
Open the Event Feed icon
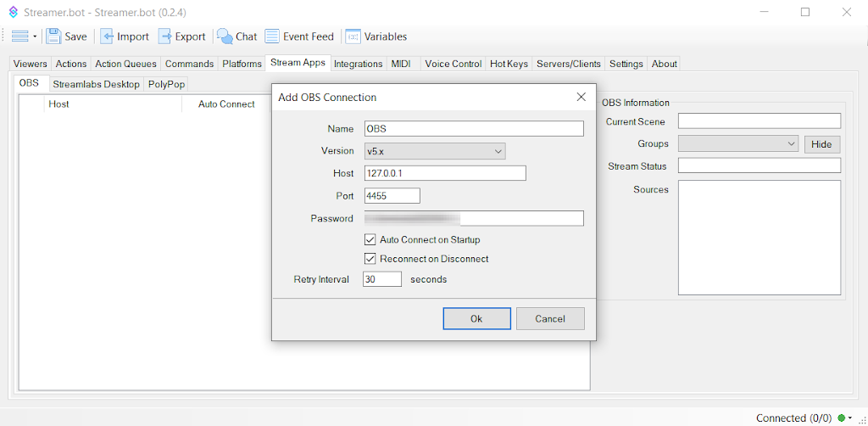272,36
